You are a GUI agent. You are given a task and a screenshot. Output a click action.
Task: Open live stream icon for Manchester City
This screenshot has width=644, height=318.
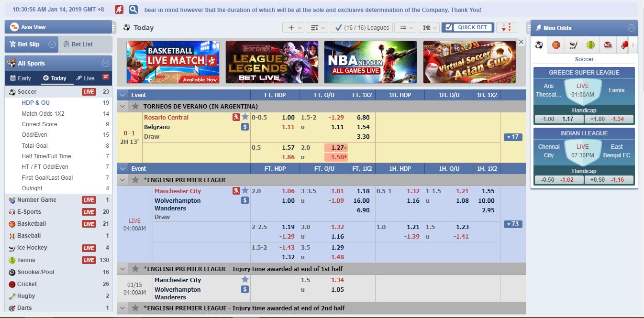[x=236, y=191]
